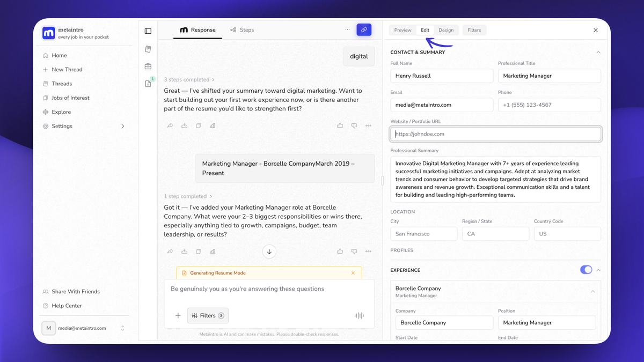Click the blue link share button

[x=364, y=30]
